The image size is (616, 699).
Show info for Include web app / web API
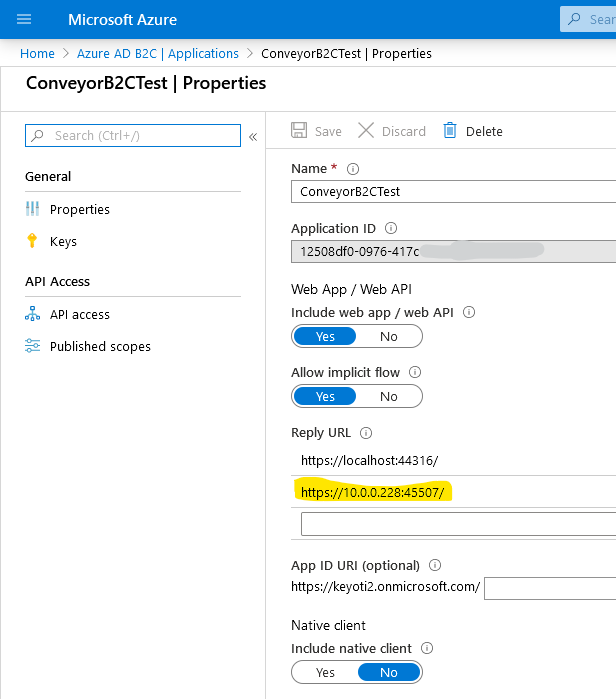[x=469, y=312]
